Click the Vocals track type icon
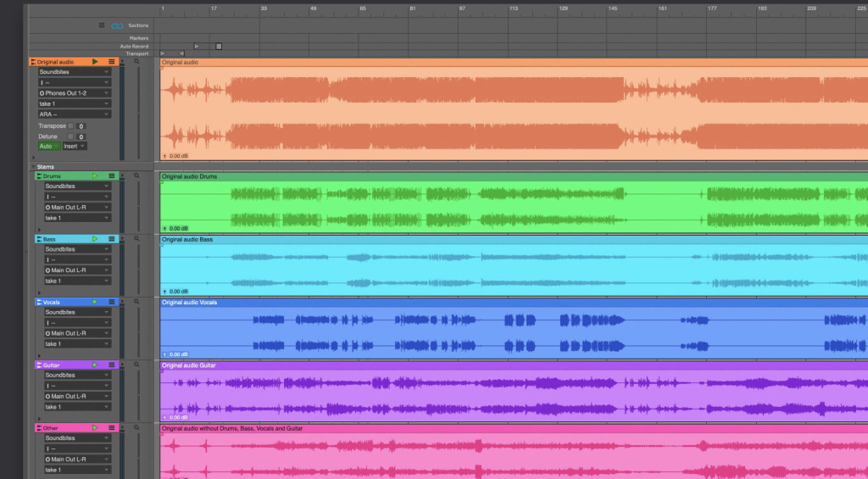The width and height of the screenshot is (868, 479). coord(39,303)
